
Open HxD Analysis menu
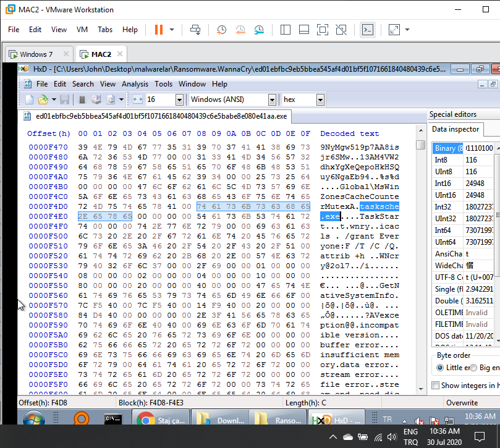pyautogui.click(x=135, y=84)
